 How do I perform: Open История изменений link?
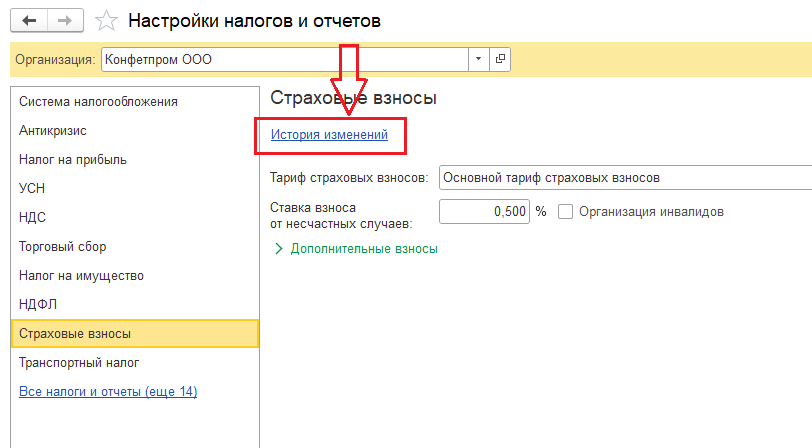[329, 135]
